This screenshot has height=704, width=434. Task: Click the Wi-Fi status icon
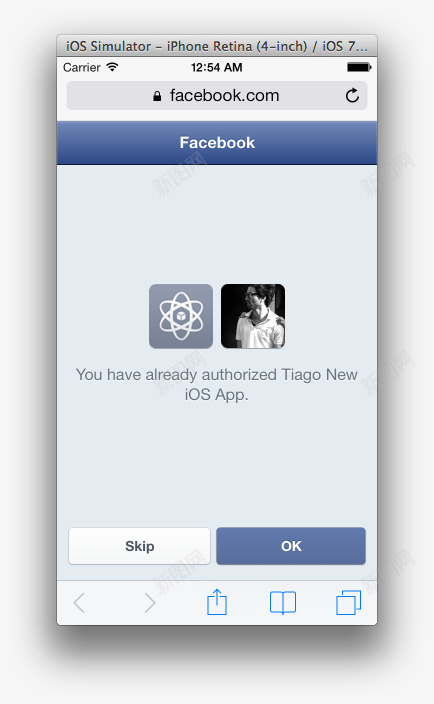112,67
